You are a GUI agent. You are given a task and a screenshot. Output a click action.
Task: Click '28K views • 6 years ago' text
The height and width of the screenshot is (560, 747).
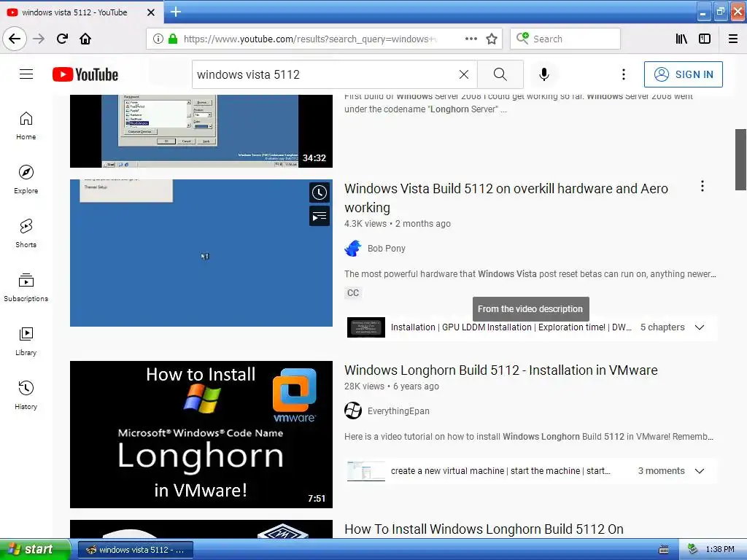[392, 386]
